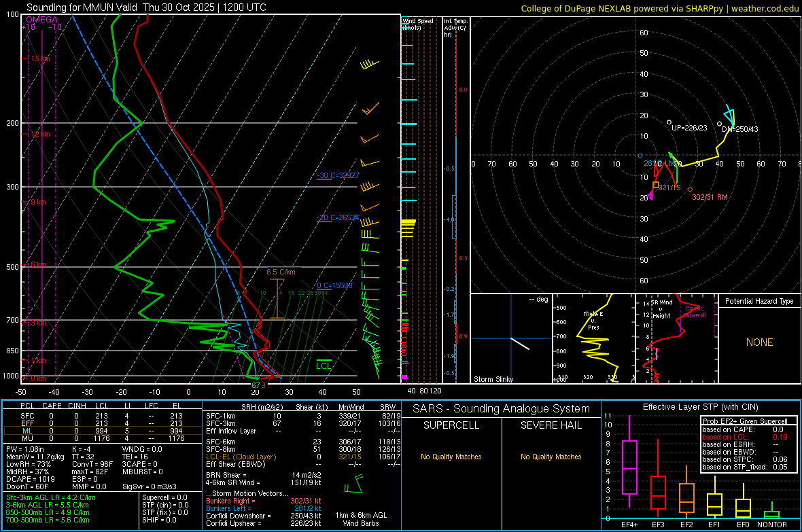
Task: Click the LCL-EL (Cloud Layer) row
Action: [303, 457]
